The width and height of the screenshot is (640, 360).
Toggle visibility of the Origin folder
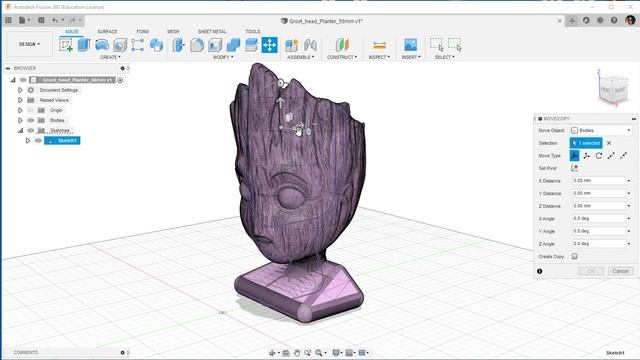tap(31, 110)
